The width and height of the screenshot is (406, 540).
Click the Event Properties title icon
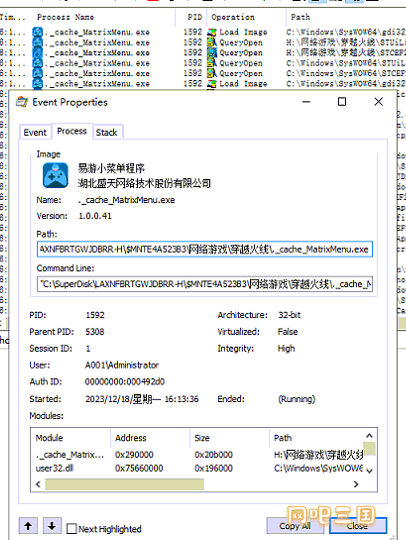[22, 102]
